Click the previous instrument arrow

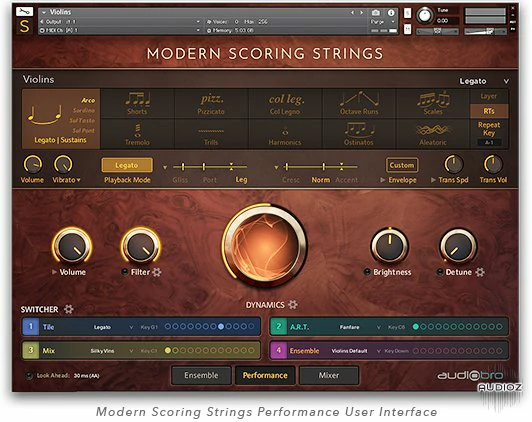click(x=353, y=13)
